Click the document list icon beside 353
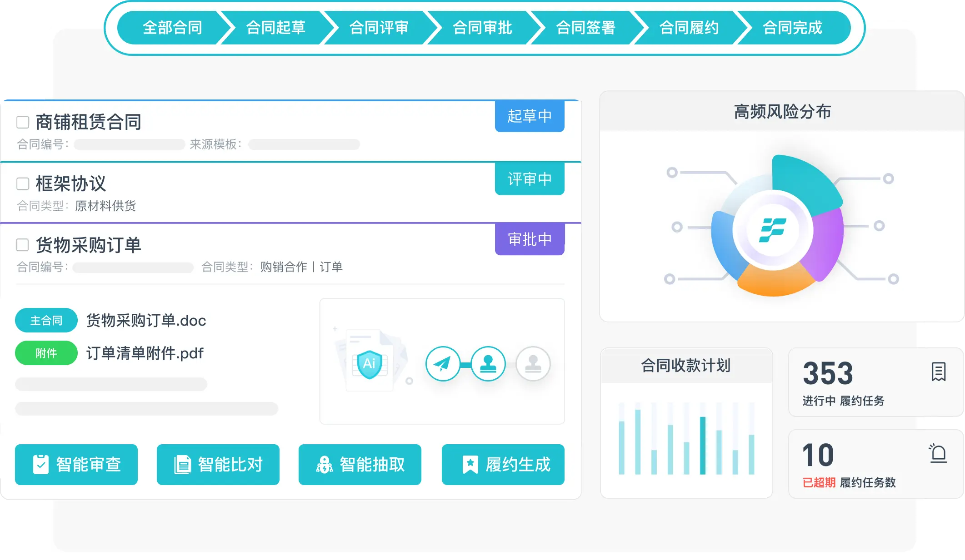Viewport: 965px width, 560px height. pyautogui.click(x=939, y=372)
